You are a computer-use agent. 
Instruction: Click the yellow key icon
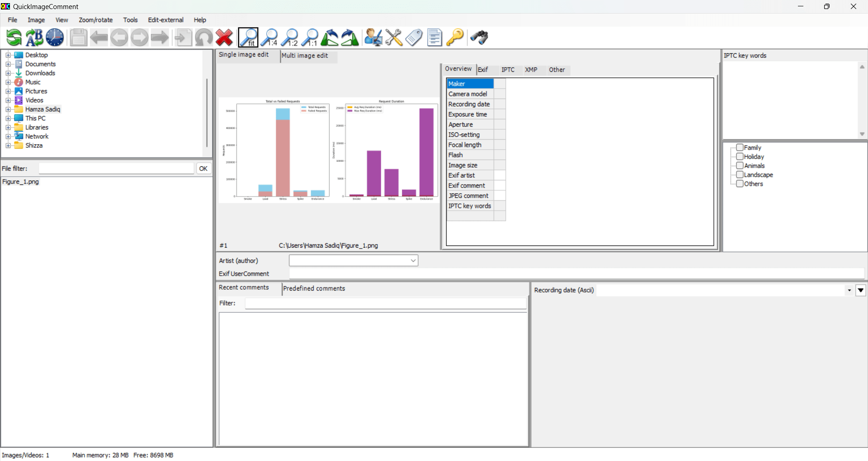[455, 38]
